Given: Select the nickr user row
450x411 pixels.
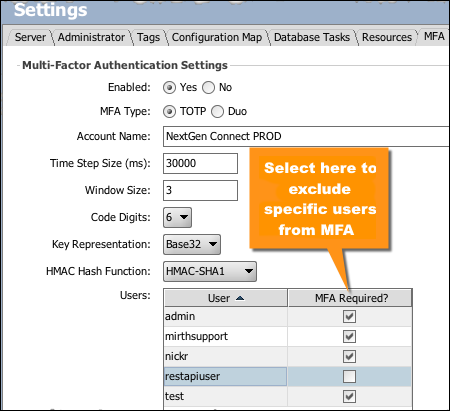Looking at the screenshot, I should 288,356.
